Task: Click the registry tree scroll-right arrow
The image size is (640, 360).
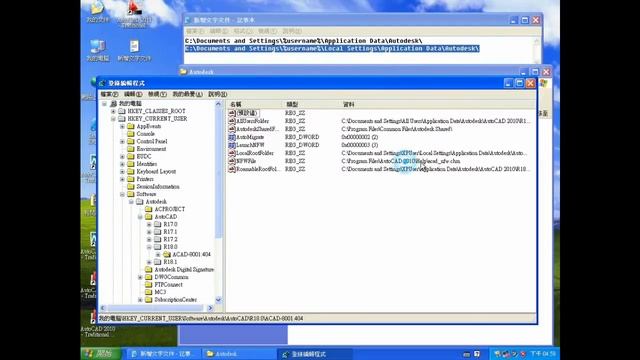Action: (x=210, y=308)
